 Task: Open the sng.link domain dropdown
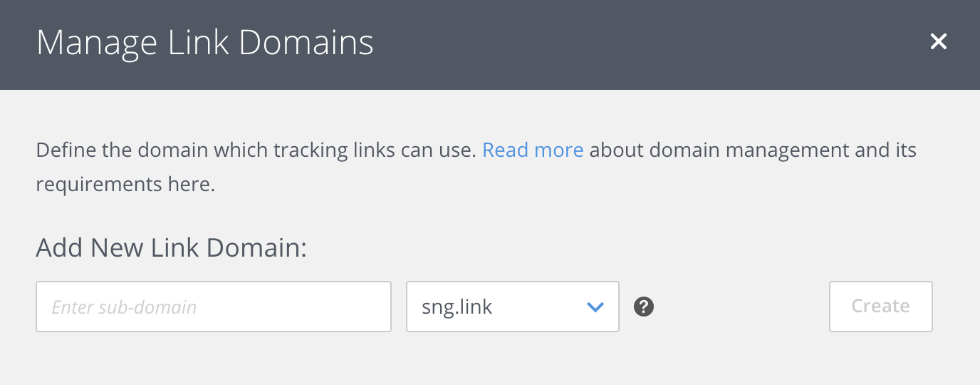512,307
